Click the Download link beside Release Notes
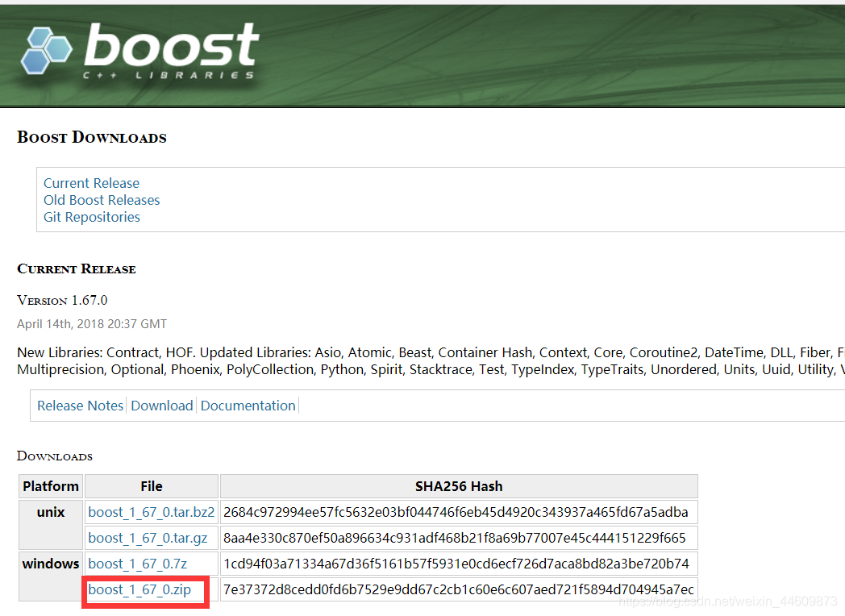845x616 pixels. [162, 406]
